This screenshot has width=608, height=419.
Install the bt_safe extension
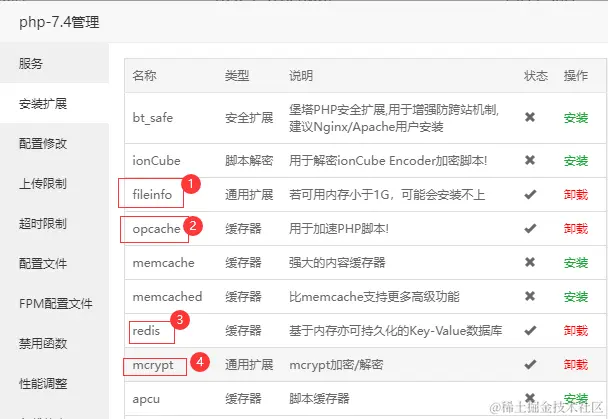(576, 118)
